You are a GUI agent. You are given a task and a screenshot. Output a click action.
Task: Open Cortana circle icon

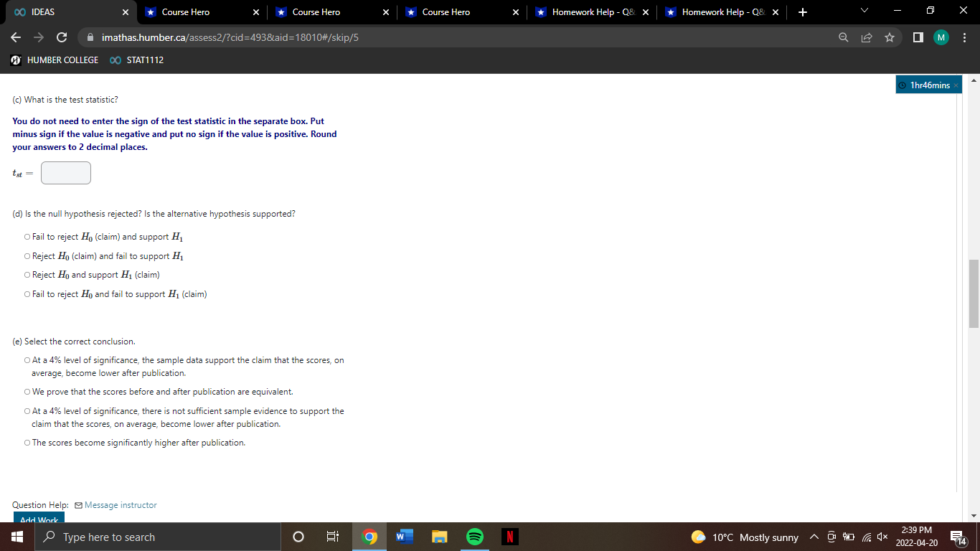(298, 537)
